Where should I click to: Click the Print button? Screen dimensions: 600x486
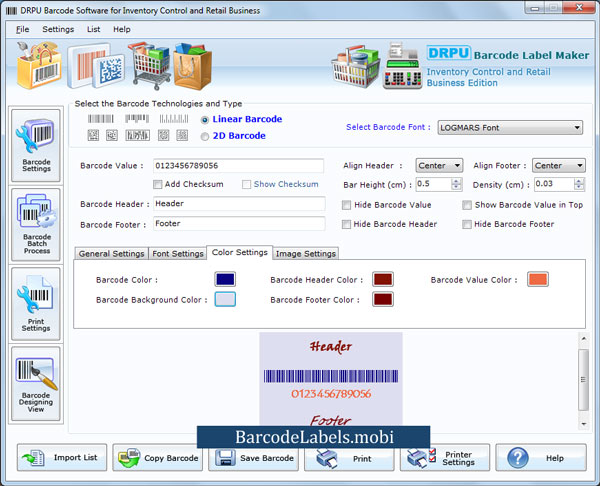(x=349, y=458)
